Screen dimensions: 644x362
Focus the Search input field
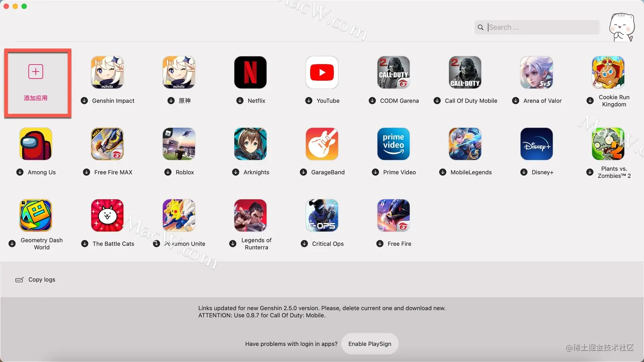537,27
